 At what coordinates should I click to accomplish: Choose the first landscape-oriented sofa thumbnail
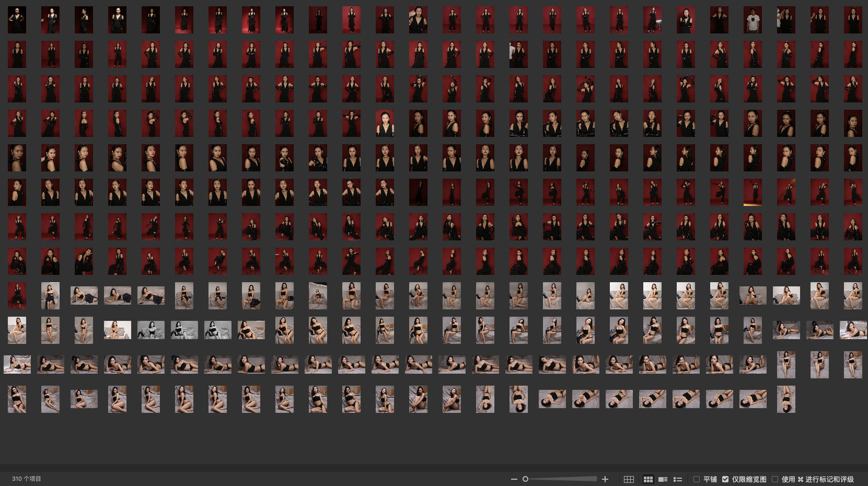tap(84, 295)
